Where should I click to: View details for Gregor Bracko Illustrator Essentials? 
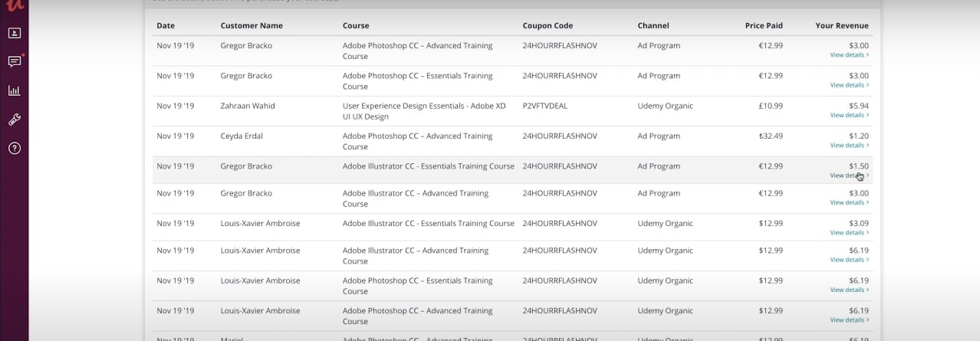[849, 175]
